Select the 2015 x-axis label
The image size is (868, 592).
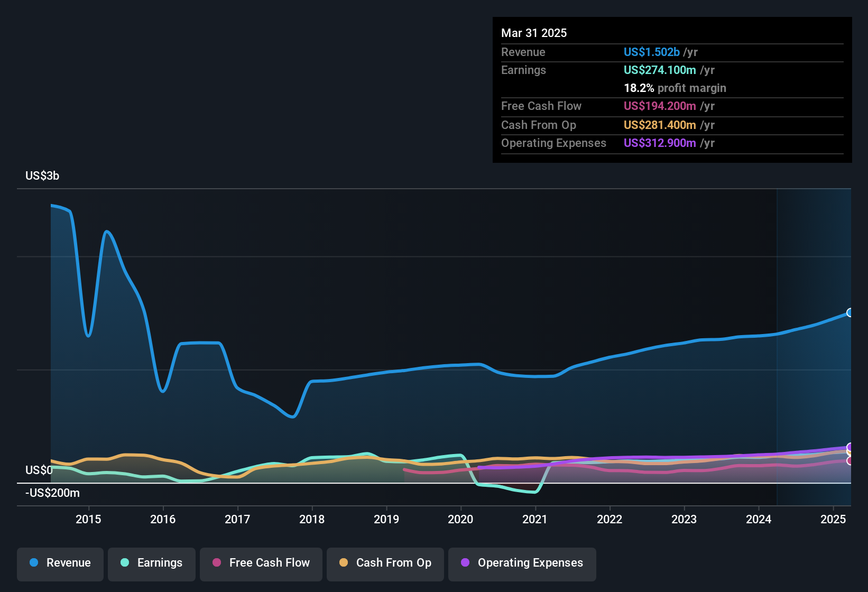[x=88, y=519]
